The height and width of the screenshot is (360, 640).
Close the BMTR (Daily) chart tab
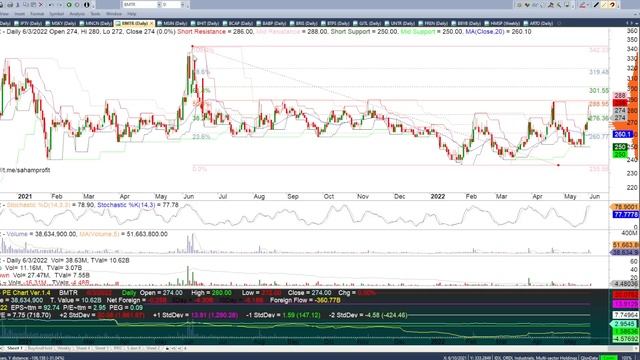[x=151, y=23]
